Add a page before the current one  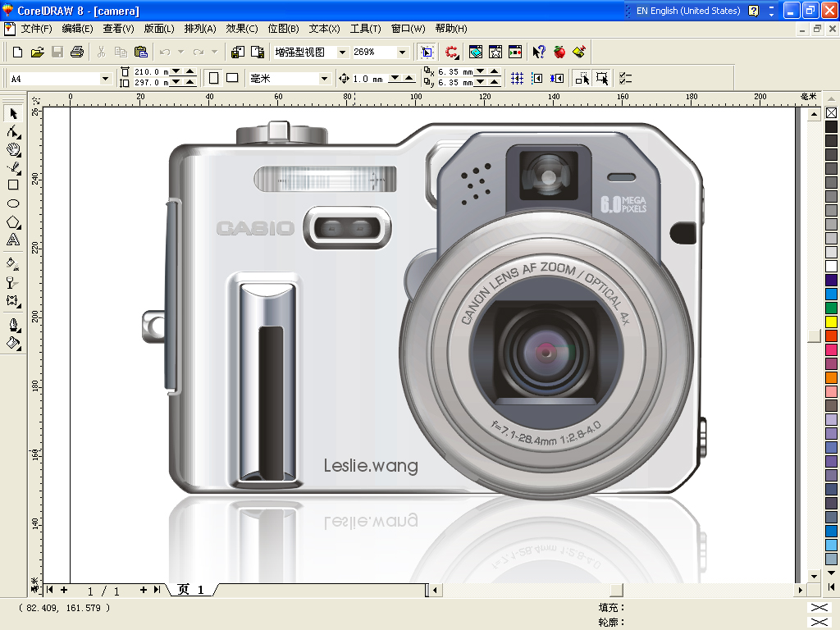[x=64, y=590]
